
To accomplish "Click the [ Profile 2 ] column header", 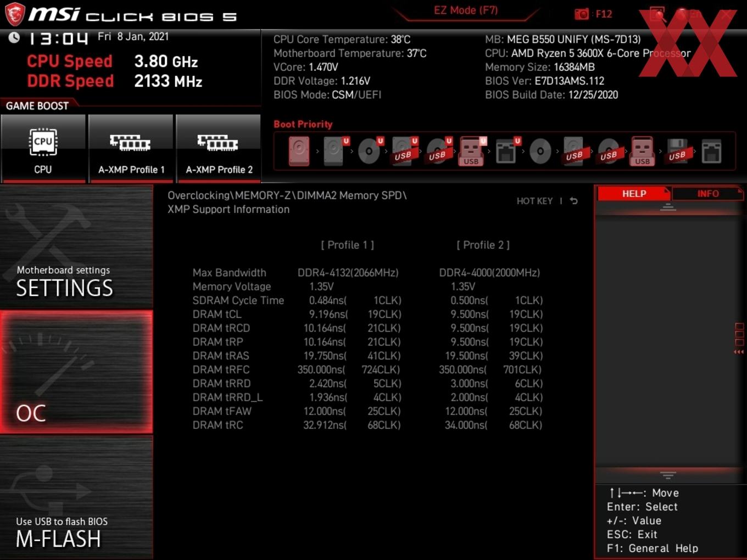I will point(483,245).
